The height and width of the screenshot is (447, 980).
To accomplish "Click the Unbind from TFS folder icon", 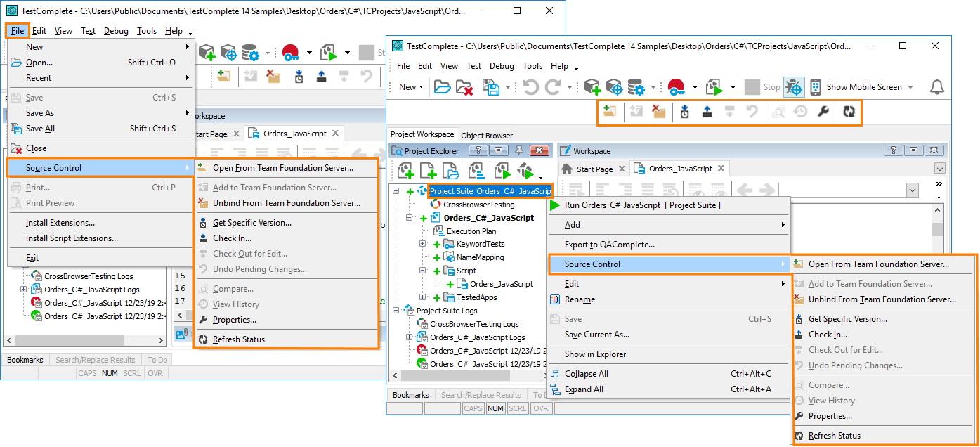I will (660, 112).
